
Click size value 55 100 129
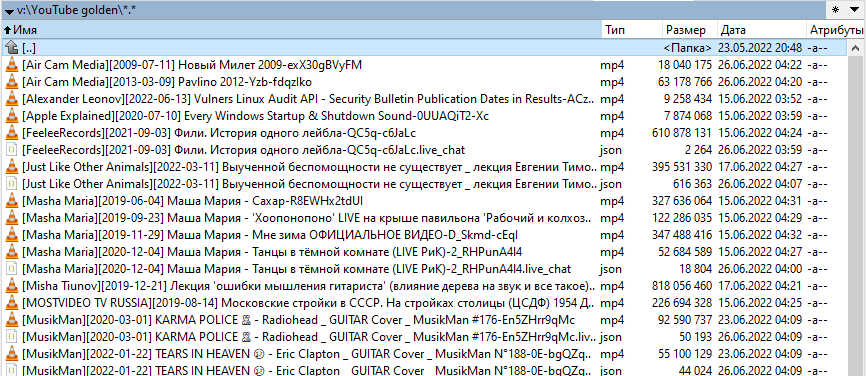pos(685,353)
